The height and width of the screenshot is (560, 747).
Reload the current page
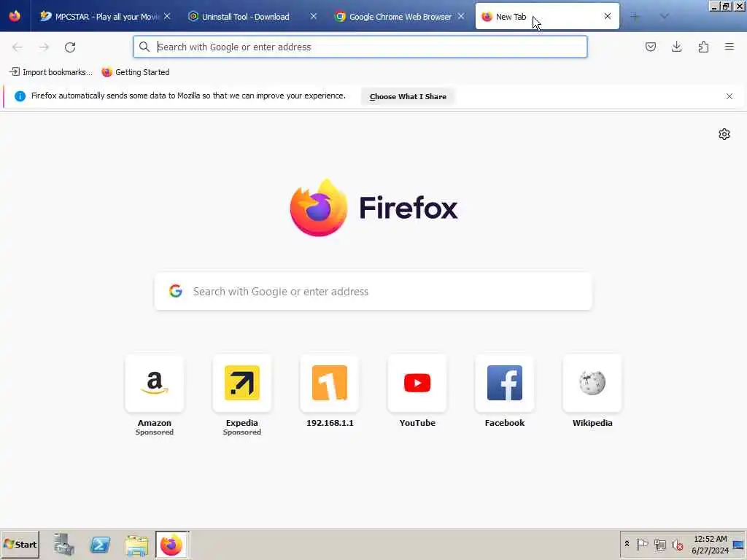pos(70,47)
